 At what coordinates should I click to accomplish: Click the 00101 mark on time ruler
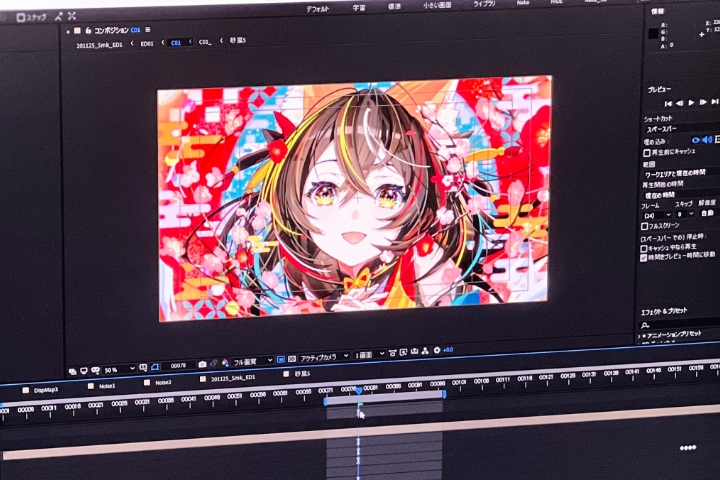pos(459,382)
